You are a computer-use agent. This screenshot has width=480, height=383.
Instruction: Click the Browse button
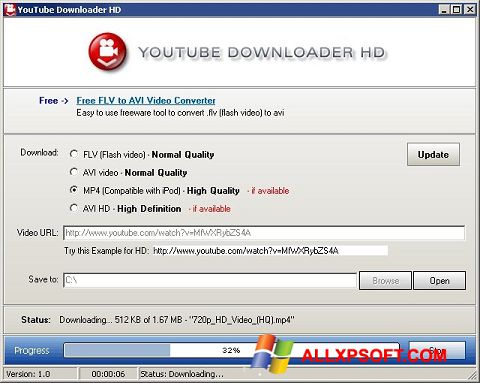pyautogui.click(x=385, y=280)
